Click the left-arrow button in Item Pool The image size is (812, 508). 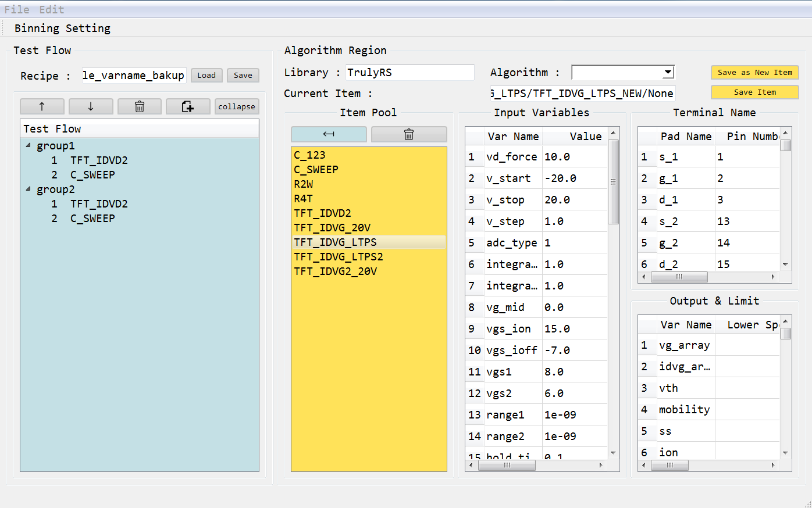click(x=329, y=134)
